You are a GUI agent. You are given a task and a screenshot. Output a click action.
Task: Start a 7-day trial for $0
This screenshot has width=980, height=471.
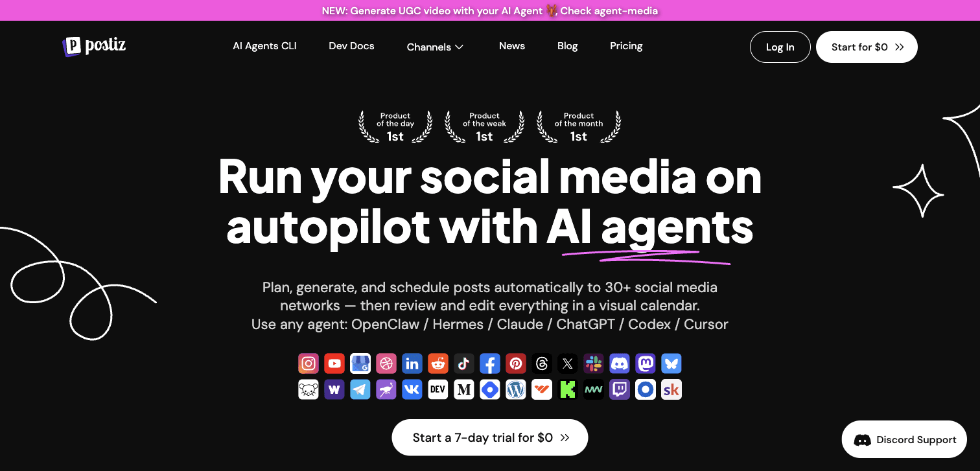[x=490, y=437]
